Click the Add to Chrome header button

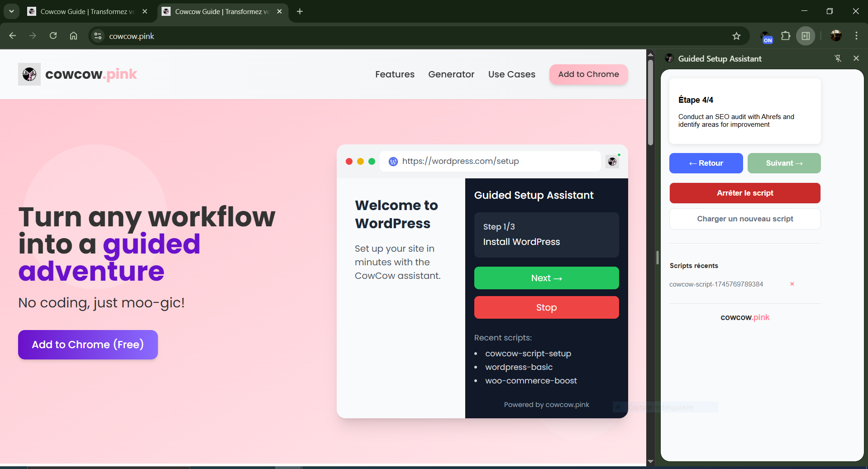click(x=588, y=74)
